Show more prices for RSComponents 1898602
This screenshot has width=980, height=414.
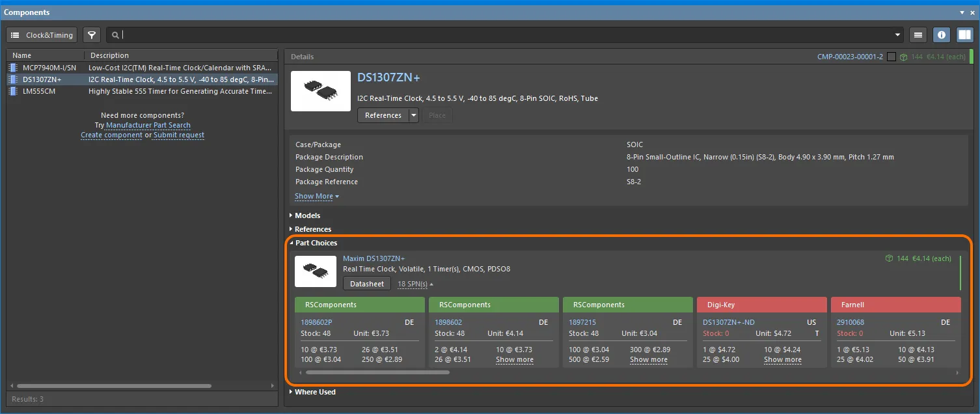(x=514, y=359)
